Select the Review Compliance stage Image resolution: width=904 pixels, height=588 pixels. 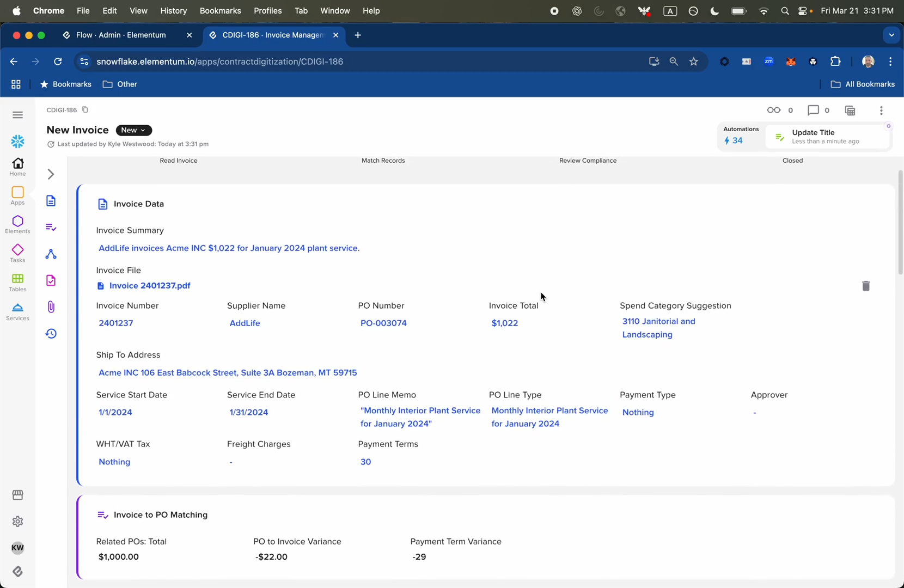588,161
